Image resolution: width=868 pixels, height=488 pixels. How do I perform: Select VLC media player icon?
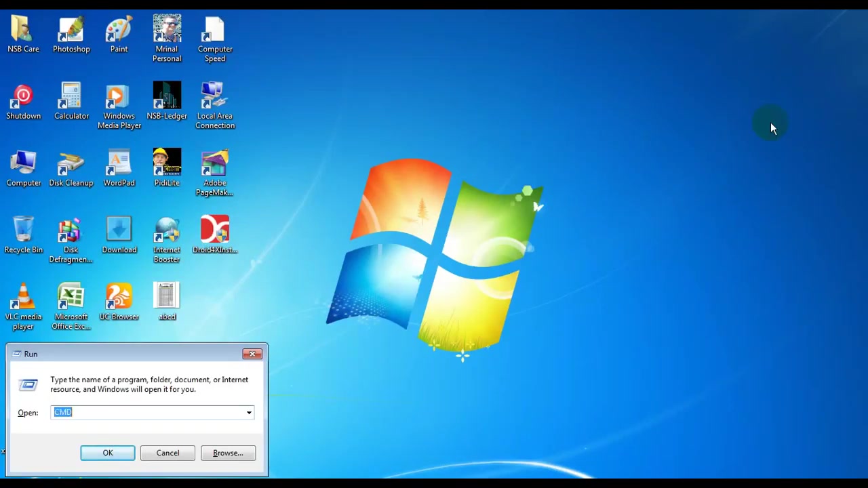(x=23, y=306)
